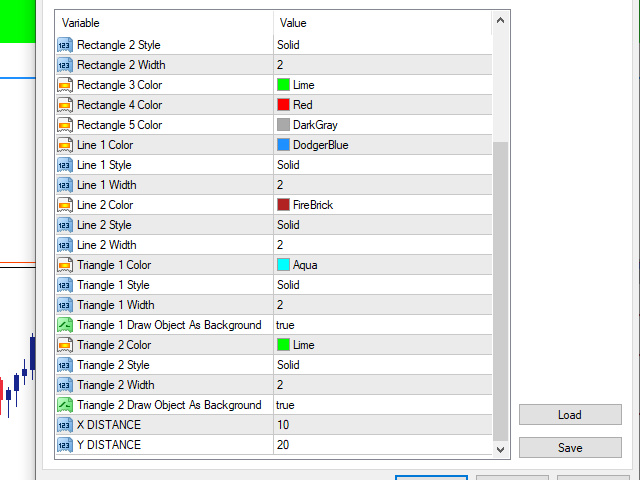The width and height of the screenshot is (640, 480).
Task: Click the Line 1 Color row icon
Action: 65,145
